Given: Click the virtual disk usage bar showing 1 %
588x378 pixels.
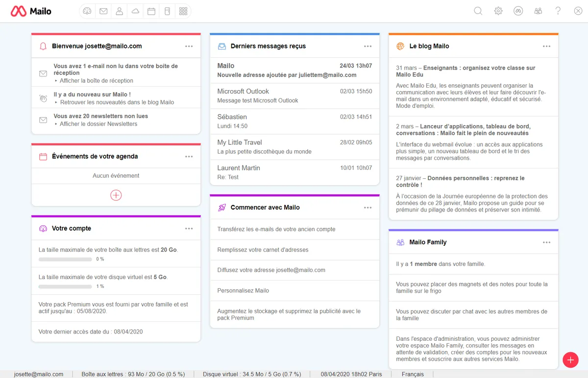Looking at the screenshot, I should 65,286.
